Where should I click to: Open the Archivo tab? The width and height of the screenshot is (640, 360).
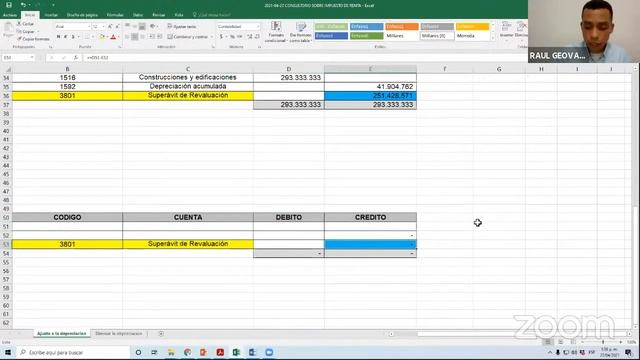pyautogui.click(x=10, y=15)
